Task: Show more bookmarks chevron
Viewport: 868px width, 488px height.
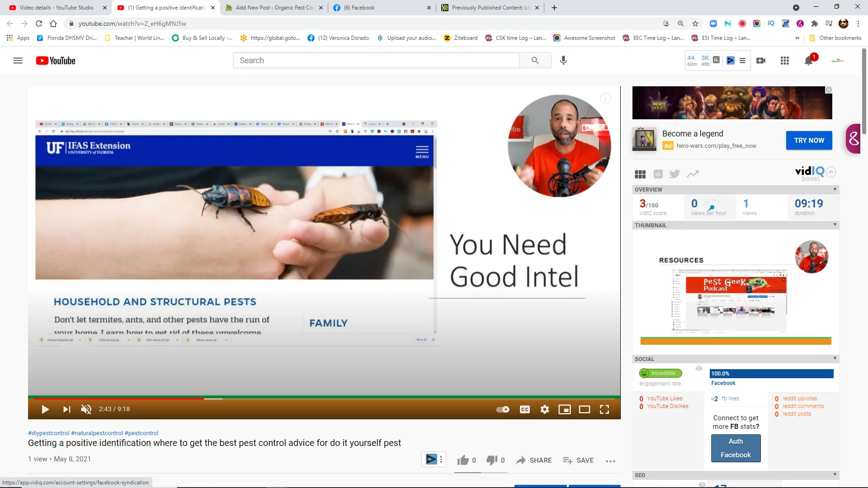Action: (x=797, y=38)
